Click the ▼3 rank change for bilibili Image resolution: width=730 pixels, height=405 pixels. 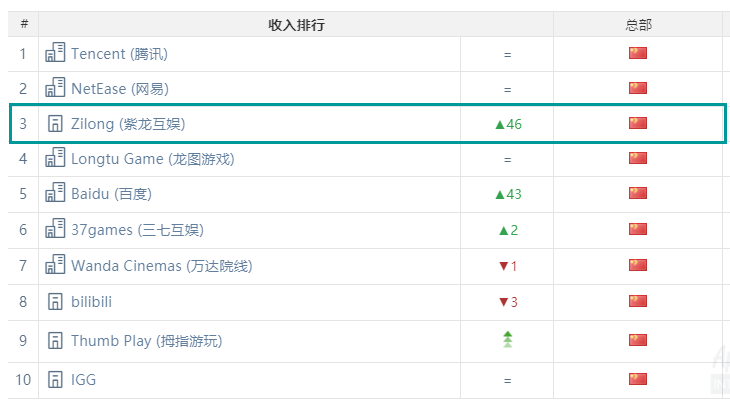(x=508, y=302)
